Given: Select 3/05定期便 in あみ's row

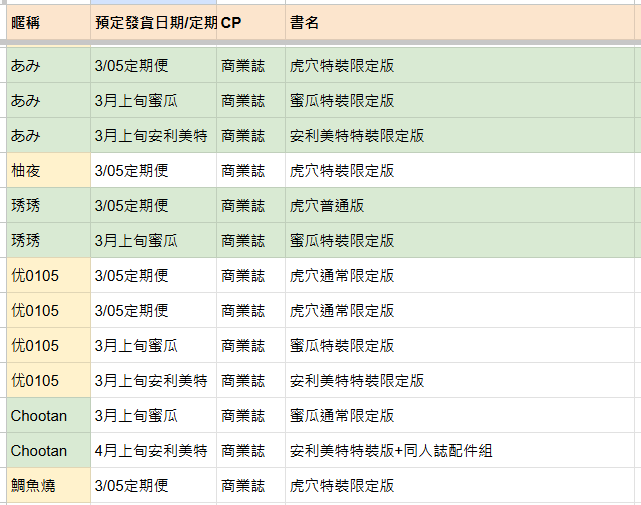Looking at the screenshot, I should tap(153, 65).
